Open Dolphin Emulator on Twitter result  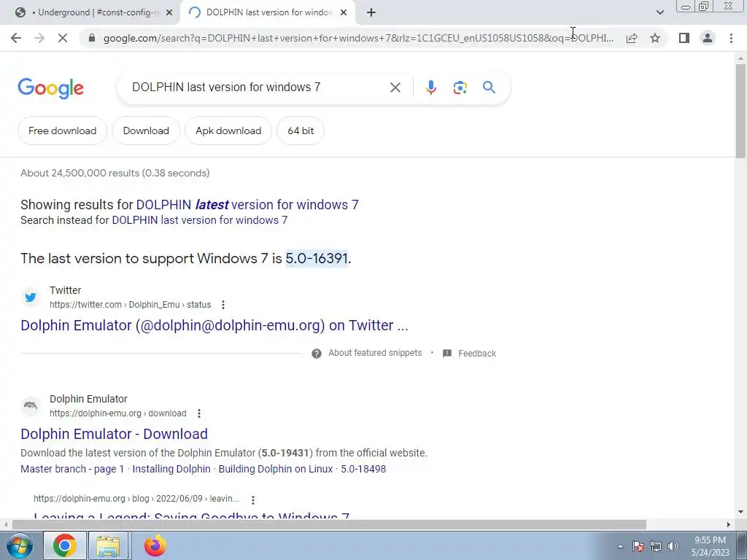(214, 325)
